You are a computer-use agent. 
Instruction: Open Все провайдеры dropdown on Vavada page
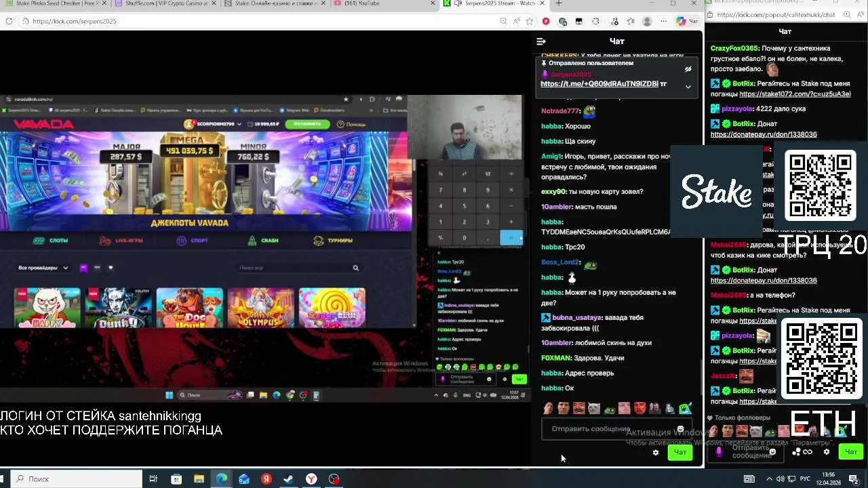pos(43,268)
